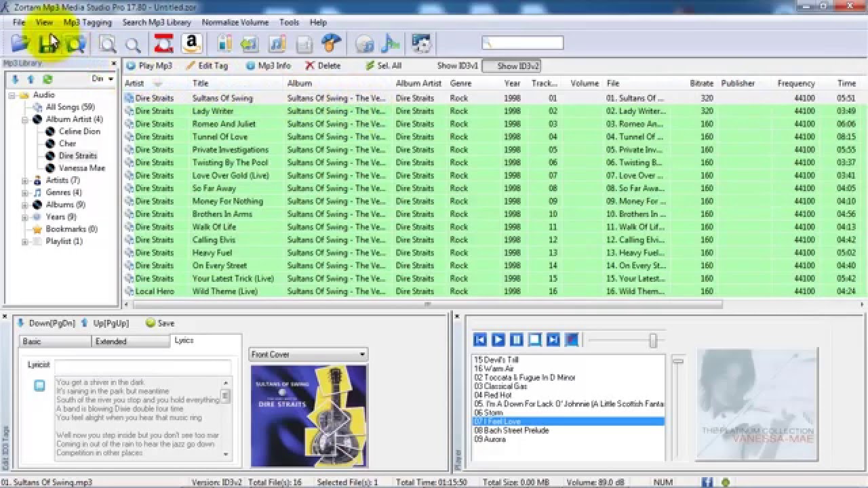Open the Search Mp3 Library menu
This screenshot has height=488, width=868.
tap(157, 22)
